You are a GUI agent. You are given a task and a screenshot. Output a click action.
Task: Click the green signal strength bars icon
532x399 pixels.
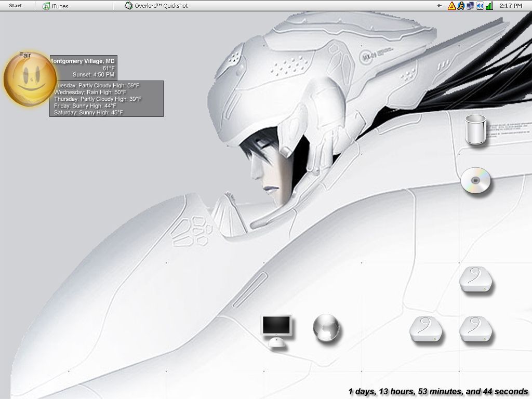[x=489, y=6]
